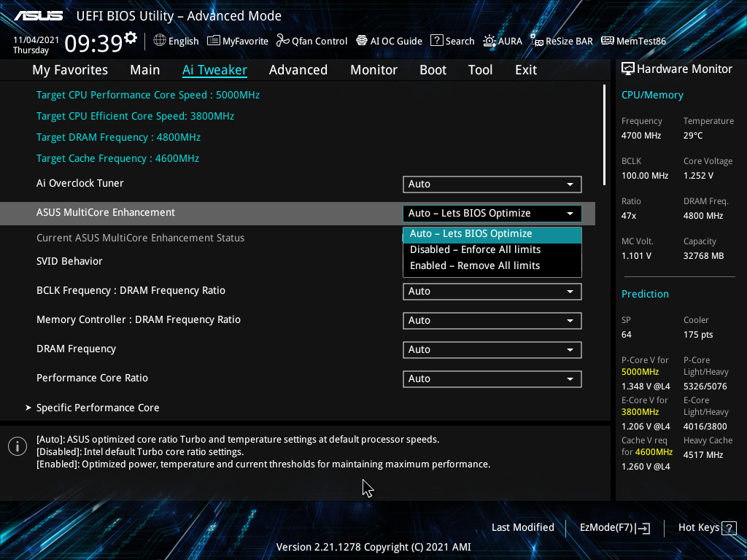
Task: Click Last Modified button
Action: [522, 527]
